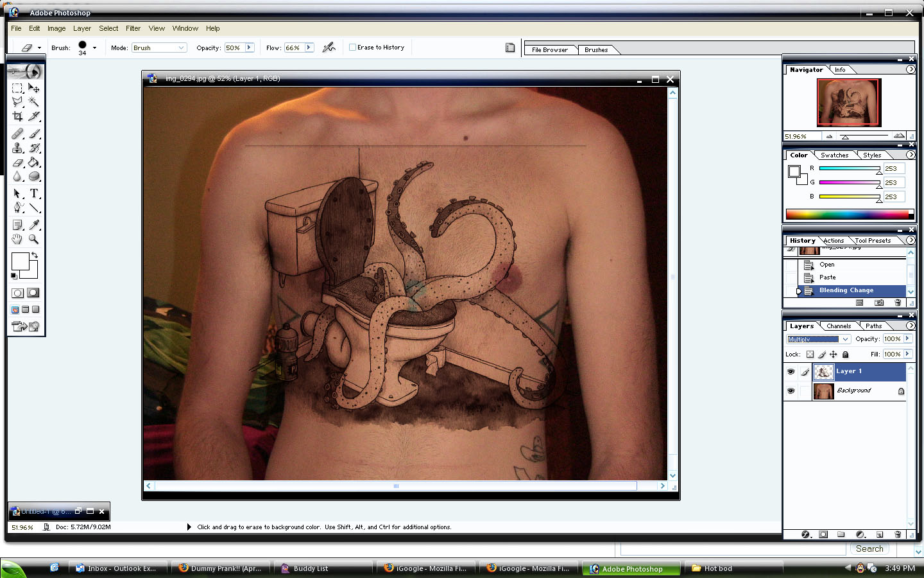This screenshot has height=578, width=924.
Task: Select the Crop tool
Action: pos(17,116)
